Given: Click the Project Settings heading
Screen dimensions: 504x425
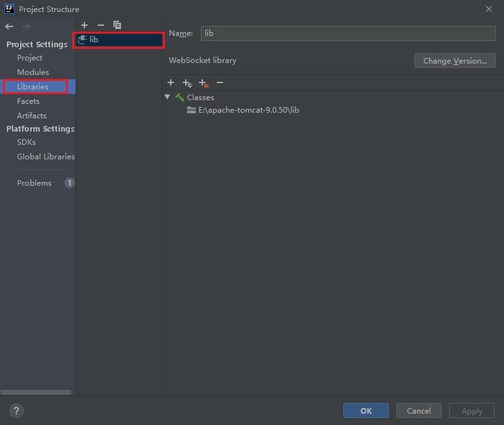Looking at the screenshot, I should tap(37, 44).
